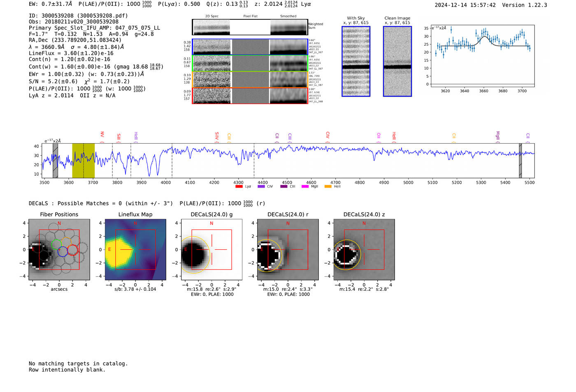The image size is (576, 392).
Task: Click the 'Version 1.22.3' label
Action: (x=525, y=5)
